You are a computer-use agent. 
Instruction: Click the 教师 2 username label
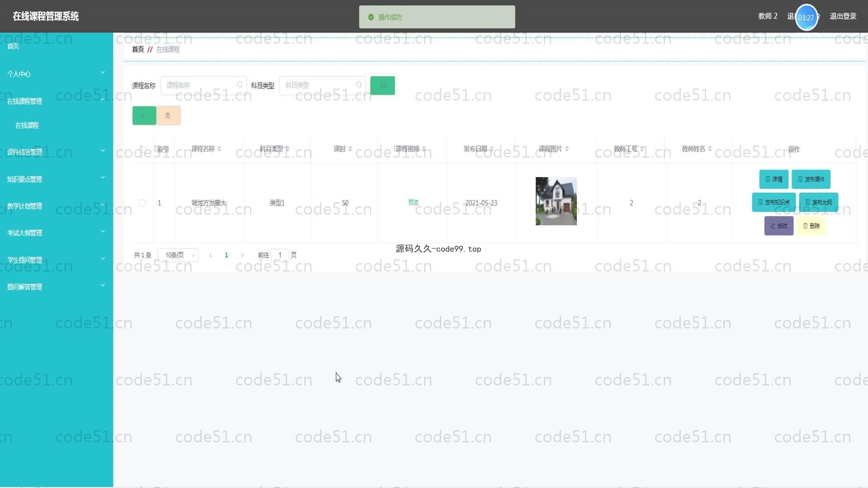(x=768, y=16)
